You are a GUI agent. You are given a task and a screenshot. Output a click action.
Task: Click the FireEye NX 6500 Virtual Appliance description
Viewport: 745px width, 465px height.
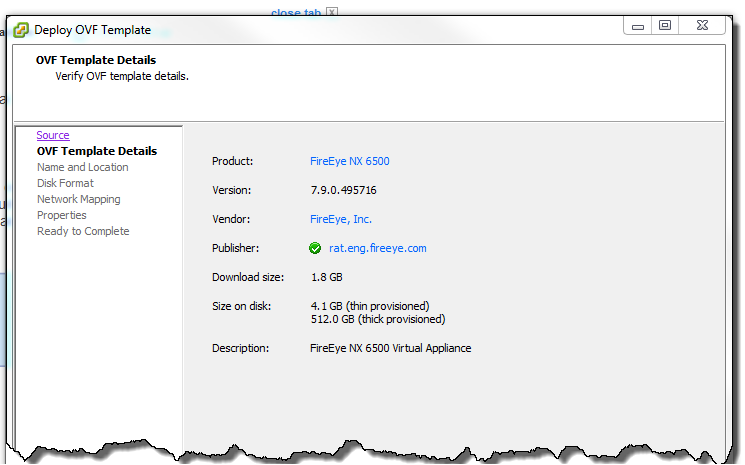click(391, 348)
